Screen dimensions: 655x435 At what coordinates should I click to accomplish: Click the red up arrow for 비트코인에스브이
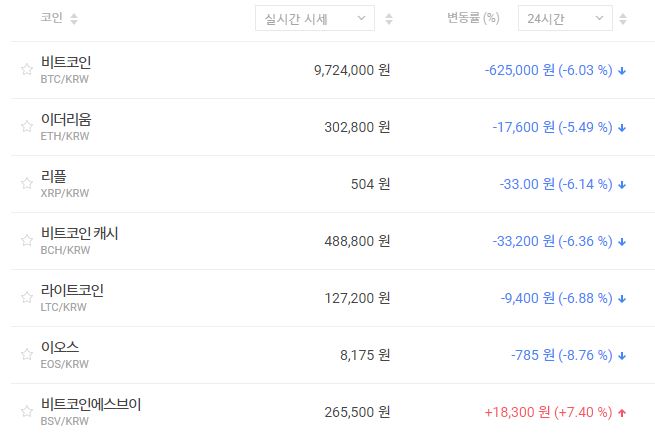[623, 412]
